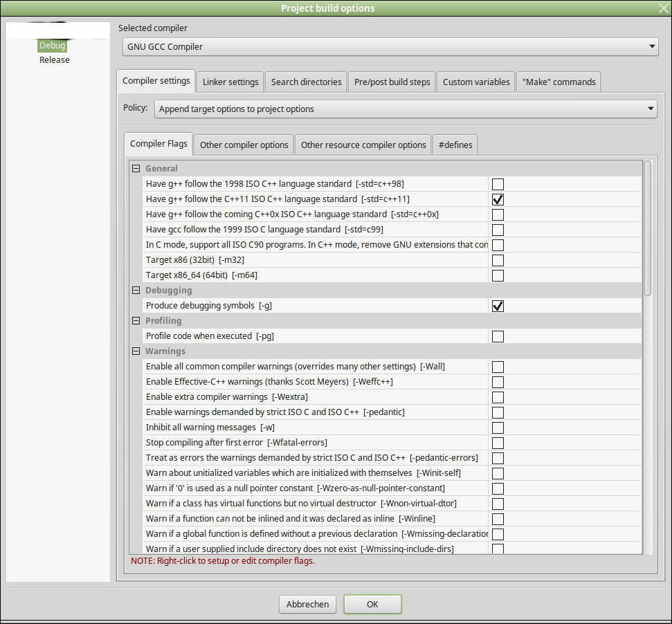This screenshot has width=672, height=624.
Task: Select the Compiler Flags tab
Action: pos(158,144)
